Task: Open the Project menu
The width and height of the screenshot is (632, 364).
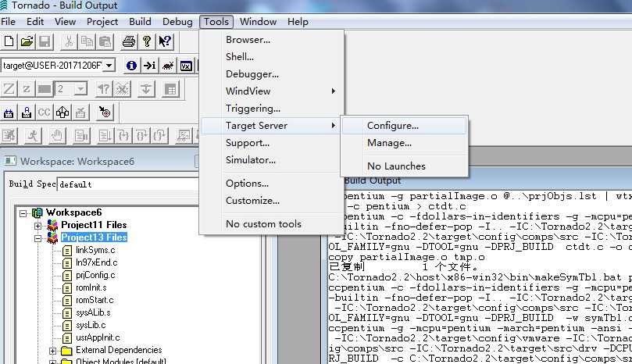Action: 102,21
